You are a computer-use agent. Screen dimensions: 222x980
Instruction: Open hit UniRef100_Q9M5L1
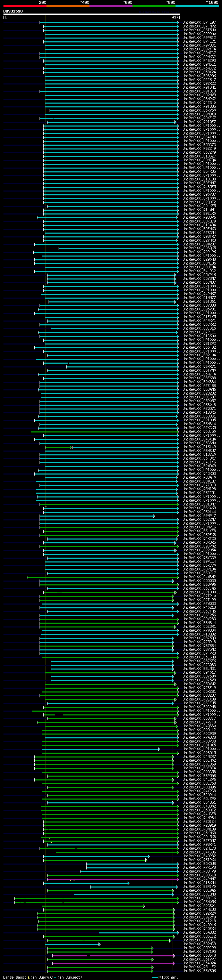pos(199,64)
